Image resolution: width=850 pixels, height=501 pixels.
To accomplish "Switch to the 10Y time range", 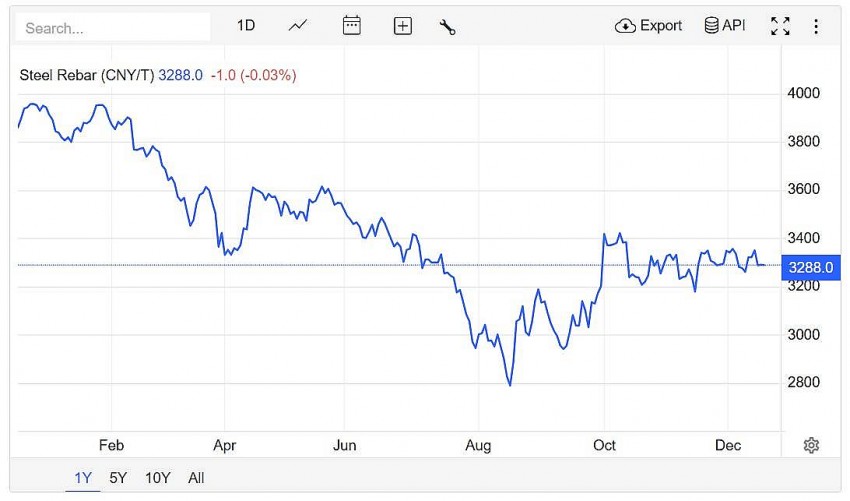I will tap(157, 478).
